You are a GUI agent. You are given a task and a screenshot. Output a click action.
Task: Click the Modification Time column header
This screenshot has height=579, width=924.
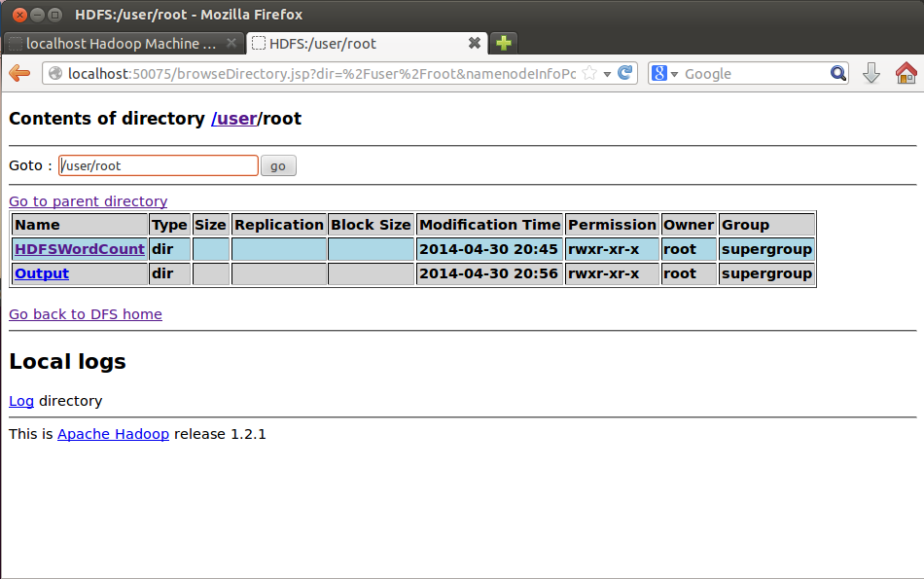coord(489,225)
